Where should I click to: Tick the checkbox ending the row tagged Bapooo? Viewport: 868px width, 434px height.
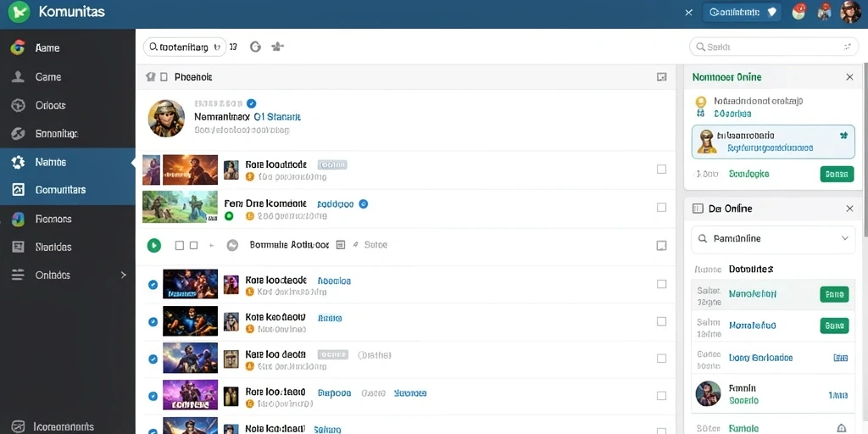661,396
